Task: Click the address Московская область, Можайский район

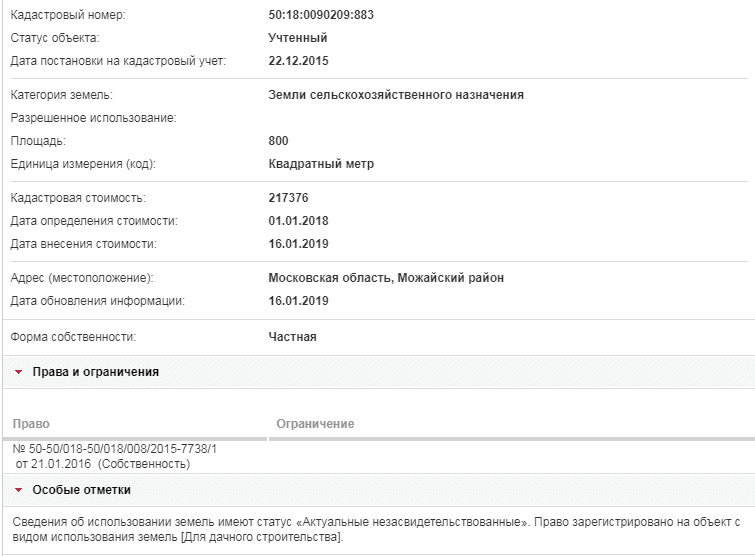Action: point(386,278)
